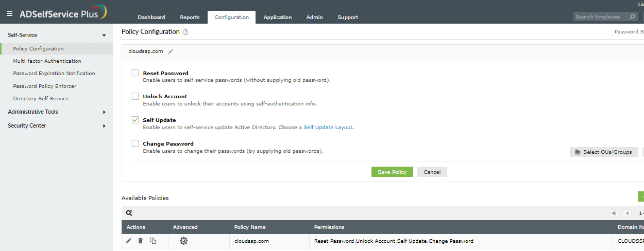Viewport: 644px width, 251px height.
Task: Open the Admin tab
Action: coord(314,17)
